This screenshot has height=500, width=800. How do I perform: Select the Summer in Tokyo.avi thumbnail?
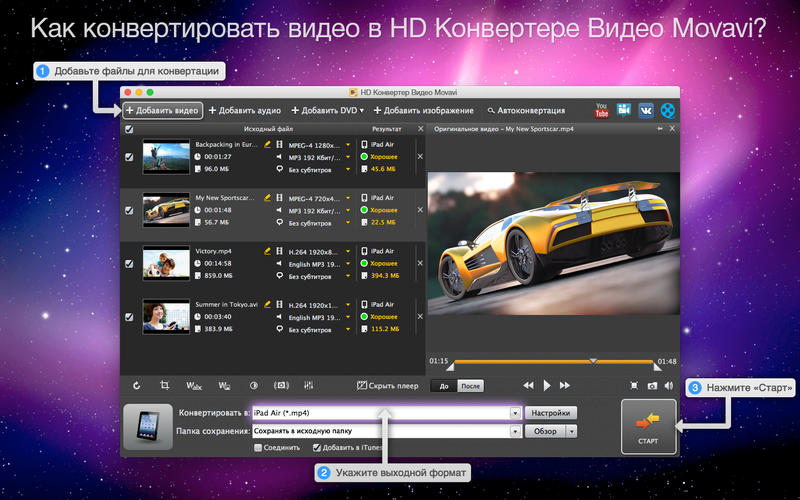[x=166, y=317]
